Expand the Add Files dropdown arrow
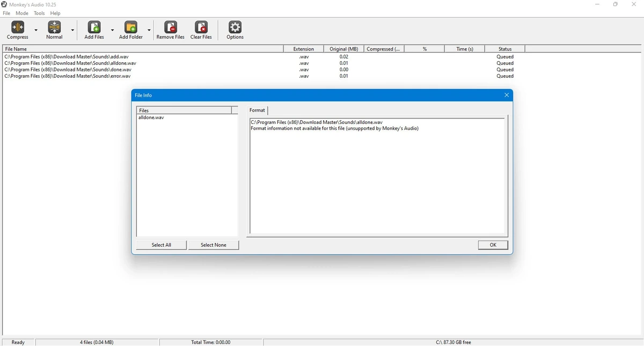The height and width of the screenshot is (346, 644). tap(112, 30)
